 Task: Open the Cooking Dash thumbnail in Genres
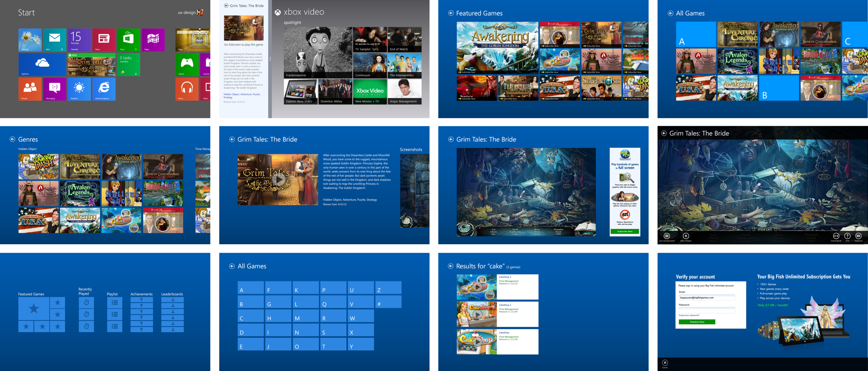click(38, 167)
